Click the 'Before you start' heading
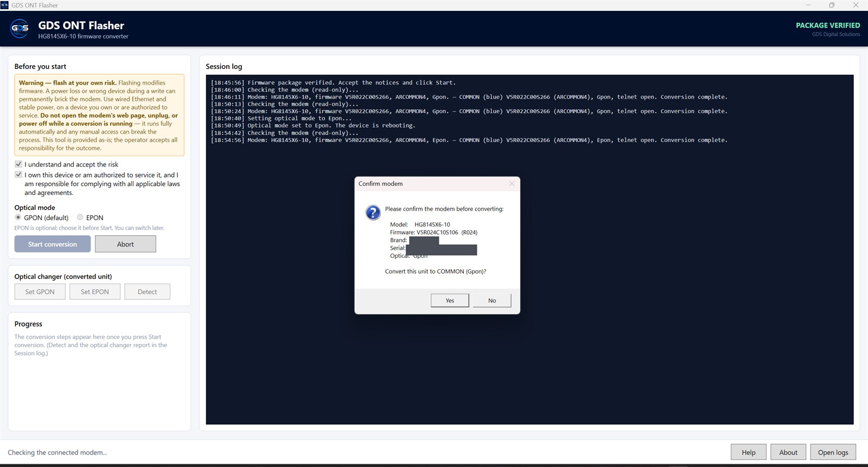The width and height of the screenshot is (868, 467). pyautogui.click(x=40, y=66)
